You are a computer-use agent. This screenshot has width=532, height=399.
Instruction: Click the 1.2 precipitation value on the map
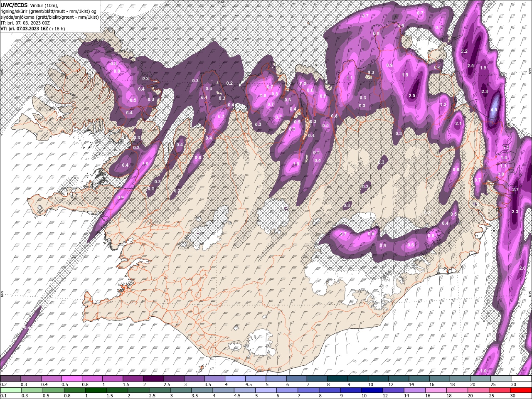click(443, 105)
